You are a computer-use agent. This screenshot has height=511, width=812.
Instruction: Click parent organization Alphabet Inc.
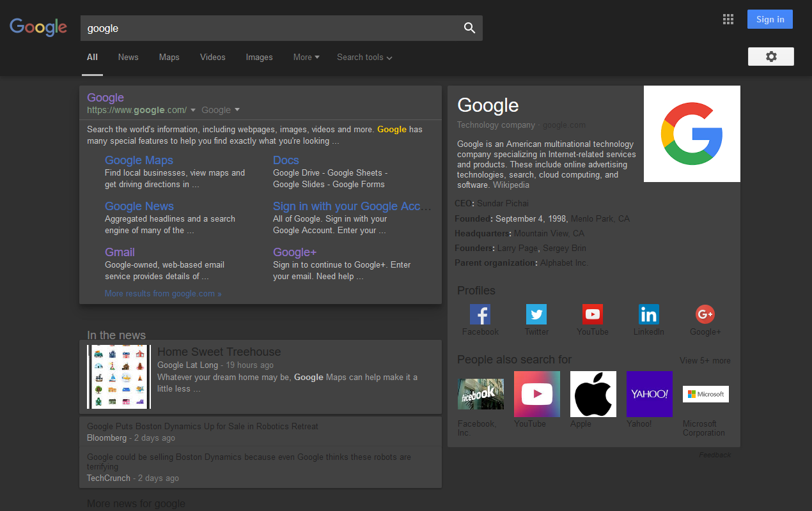(564, 263)
